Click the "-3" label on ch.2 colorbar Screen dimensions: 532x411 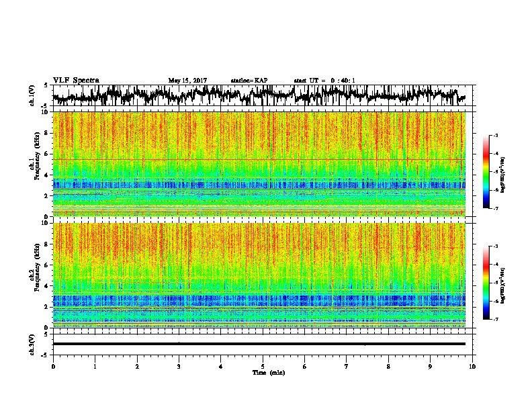coord(495,246)
